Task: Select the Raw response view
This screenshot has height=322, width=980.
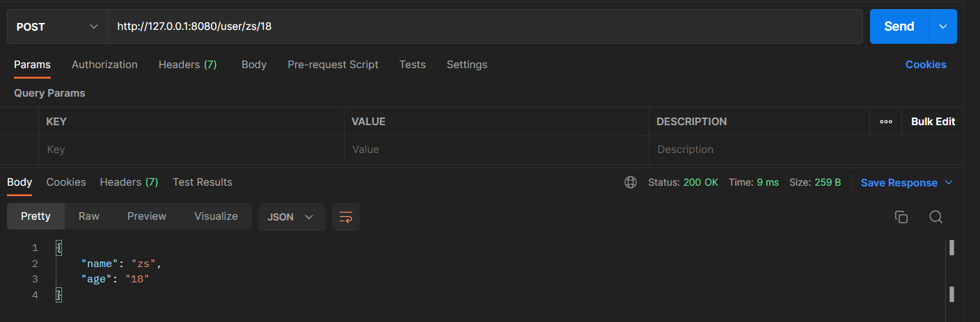Action: pyautogui.click(x=89, y=216)
